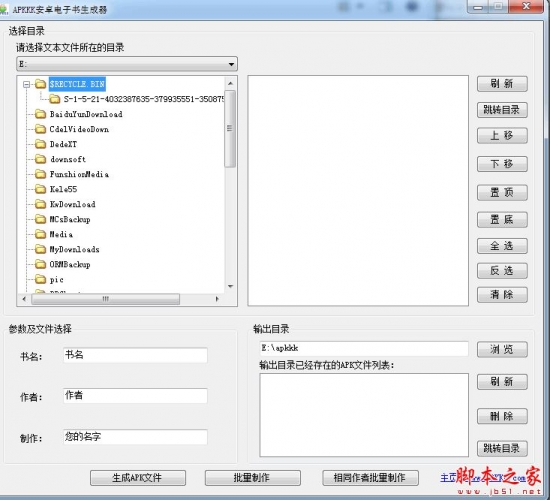Click 置顶 to move to top
Viewport: 550px width, 500px height.
(502, 192)
